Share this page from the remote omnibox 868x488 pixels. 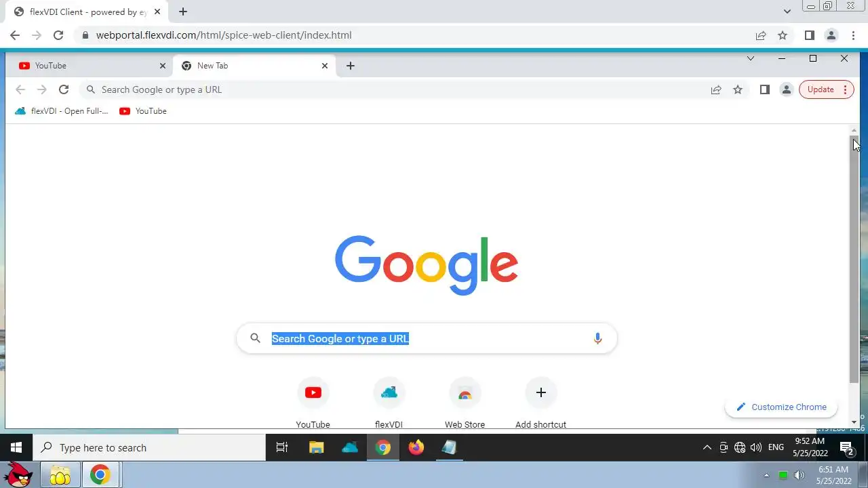(716, 89)
